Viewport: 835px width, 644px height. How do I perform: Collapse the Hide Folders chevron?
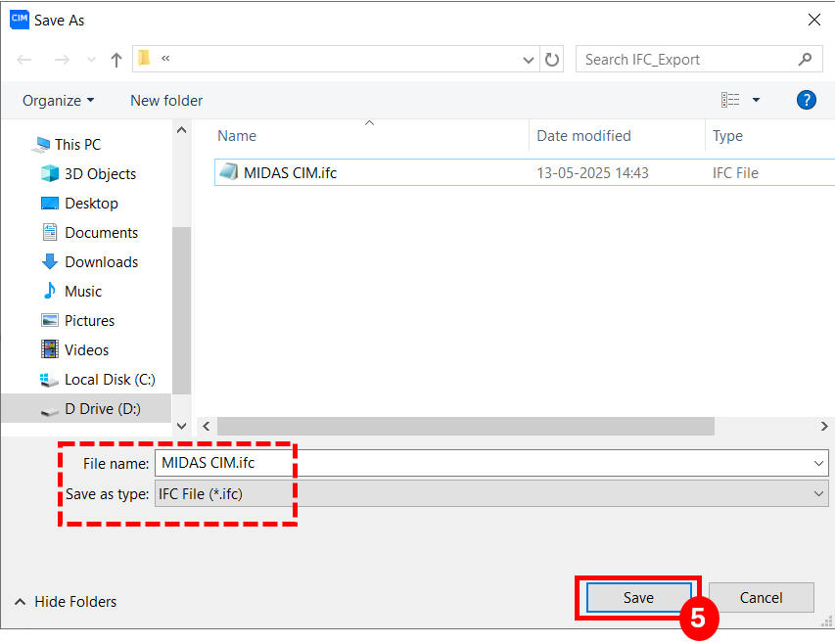(21, 602)
